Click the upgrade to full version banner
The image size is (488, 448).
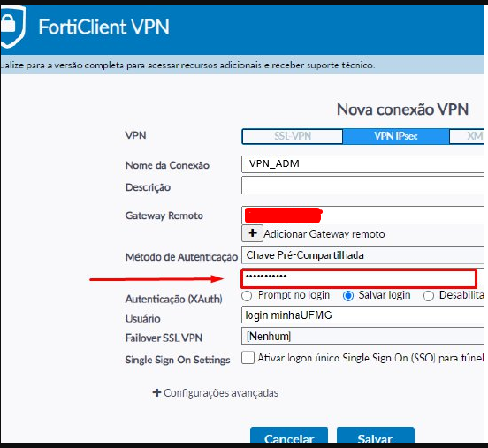click(x=242, y=65)
